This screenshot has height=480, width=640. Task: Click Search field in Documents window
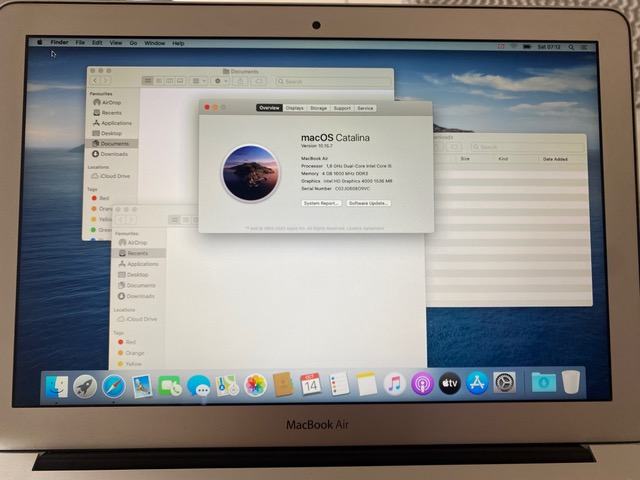point(333,82)
